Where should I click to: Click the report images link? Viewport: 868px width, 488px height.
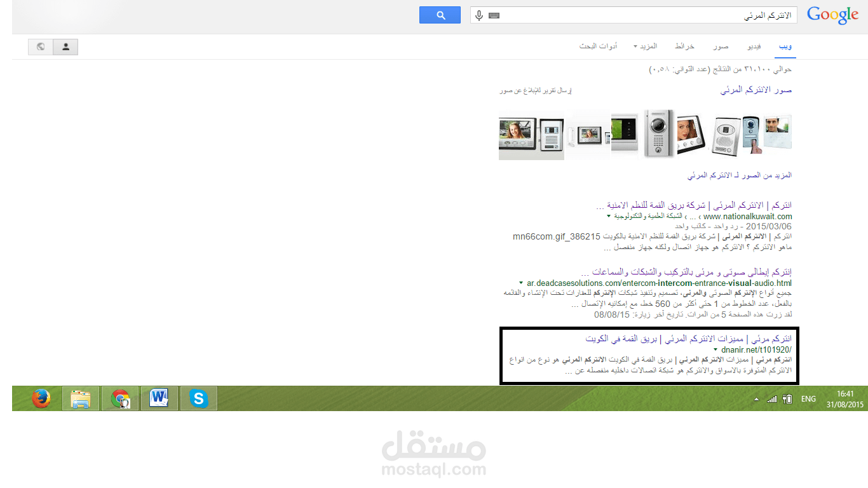(535, 91)
